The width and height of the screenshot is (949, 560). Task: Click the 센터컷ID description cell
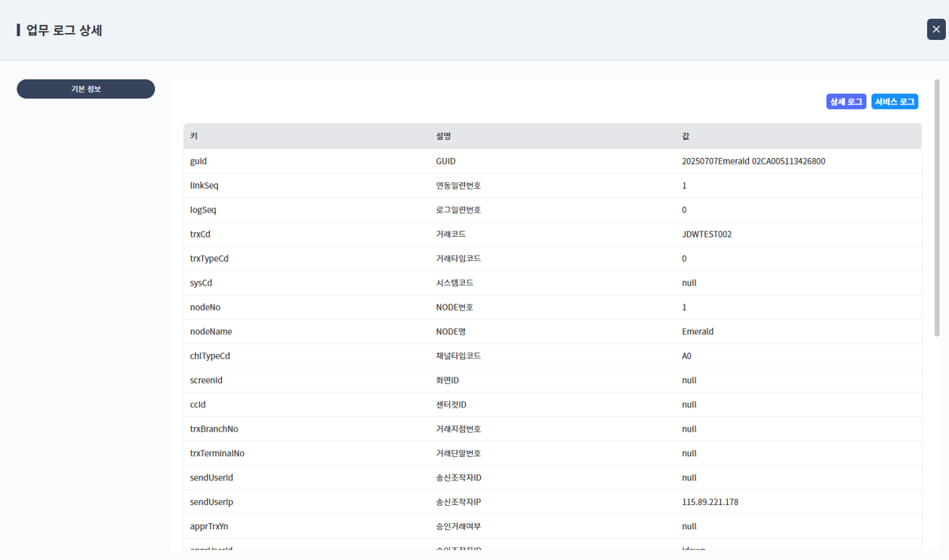451,405
